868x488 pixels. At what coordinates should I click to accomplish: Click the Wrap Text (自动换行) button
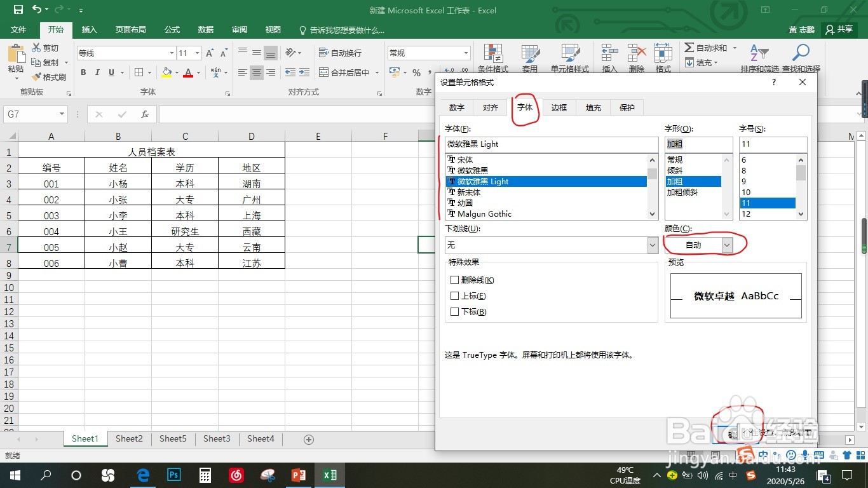[340, 53]
